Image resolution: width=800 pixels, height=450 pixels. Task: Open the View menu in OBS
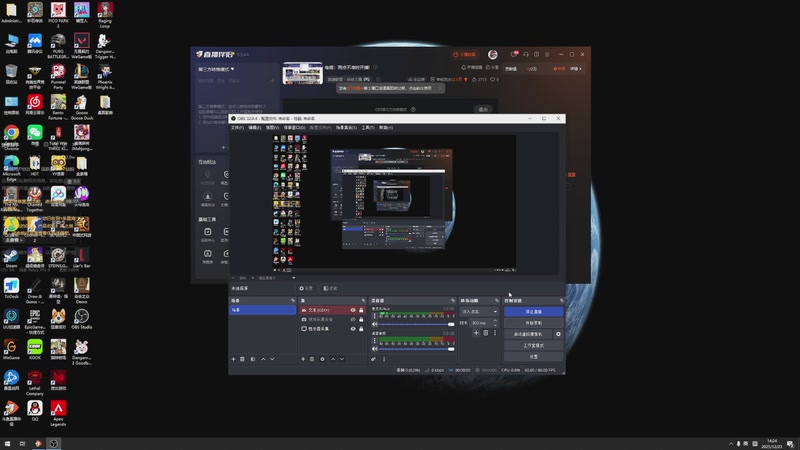coord(272,128)
